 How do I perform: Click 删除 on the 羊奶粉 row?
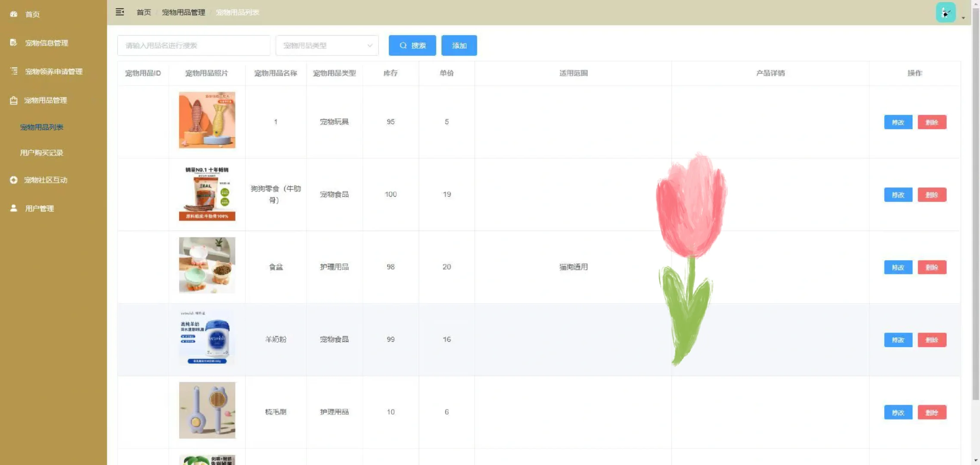pos(932,340)
